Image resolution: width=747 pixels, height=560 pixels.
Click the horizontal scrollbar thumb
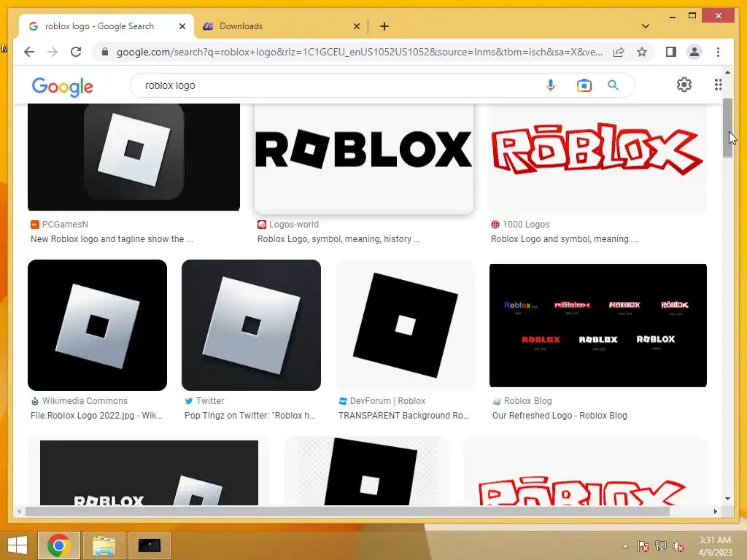coord(347,511)
